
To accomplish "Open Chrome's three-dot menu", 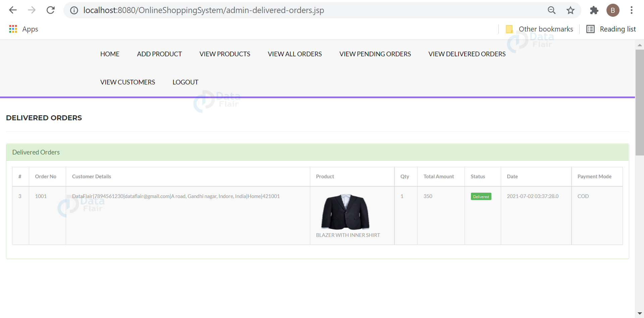I will 632,10.
